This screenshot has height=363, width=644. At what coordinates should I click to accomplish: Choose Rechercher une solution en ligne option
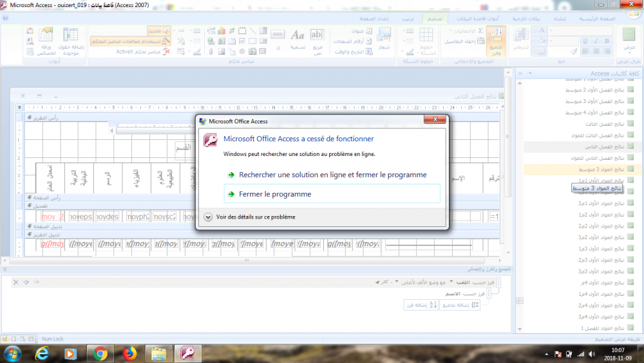pos(332,175)
